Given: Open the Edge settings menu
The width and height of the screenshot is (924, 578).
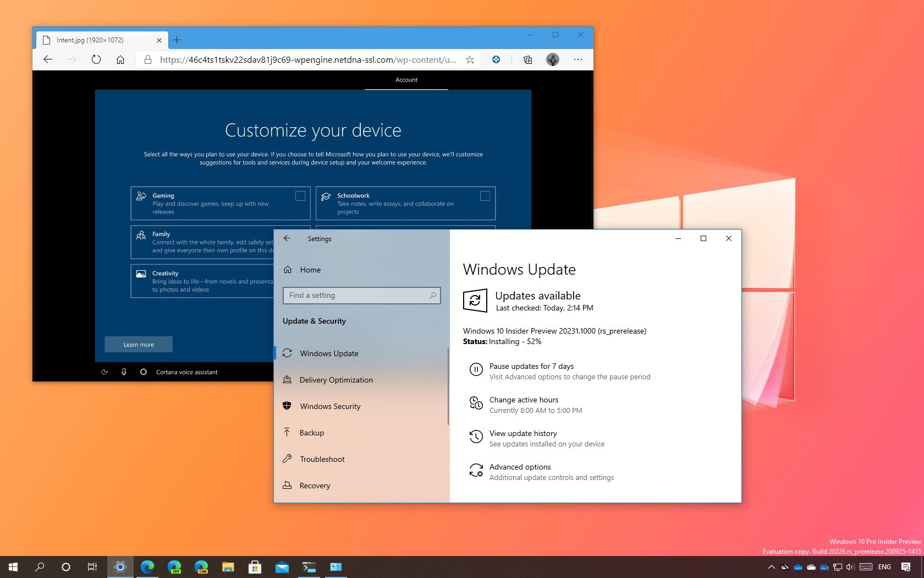Looking at the screenshot, I should coord(577,59).
